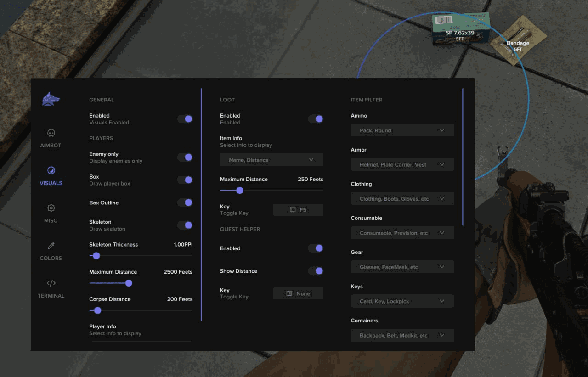This screenshot has width=588, height=377.
Task: Click 200 Feets corpse distance value
Action: point(180,299)
